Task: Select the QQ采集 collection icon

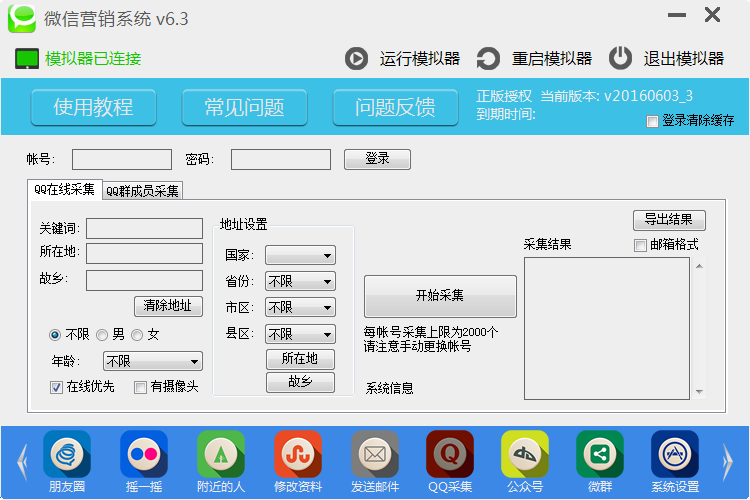Action: coord(450,455)
